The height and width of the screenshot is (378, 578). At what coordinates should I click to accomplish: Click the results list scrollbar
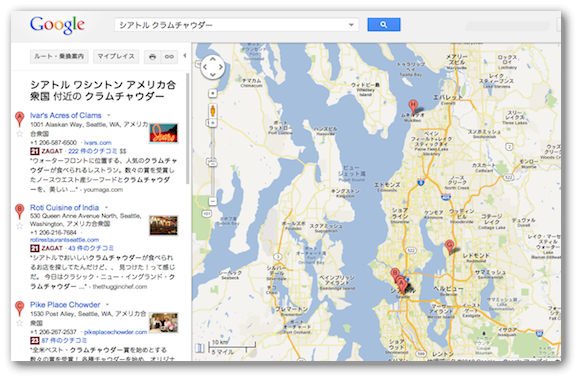(x=188, y=128)
